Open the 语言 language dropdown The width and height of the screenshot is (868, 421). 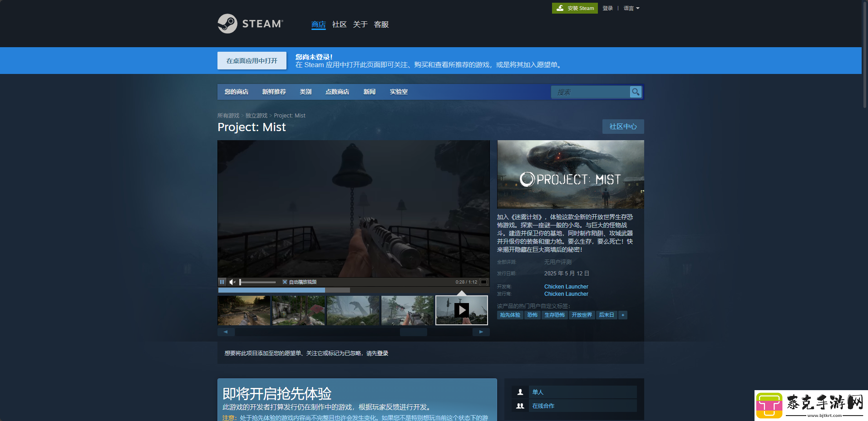[631, 8]
